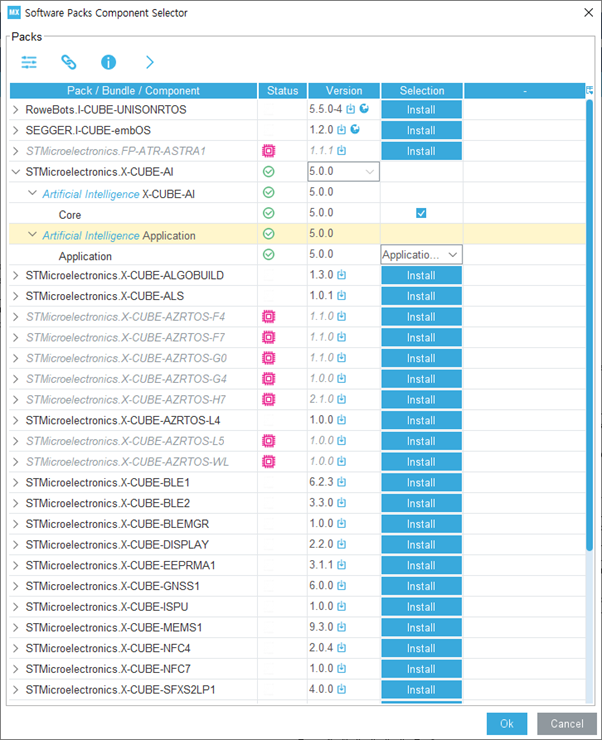
Task: Click the blue info circle icon
Action: [109, 62]
